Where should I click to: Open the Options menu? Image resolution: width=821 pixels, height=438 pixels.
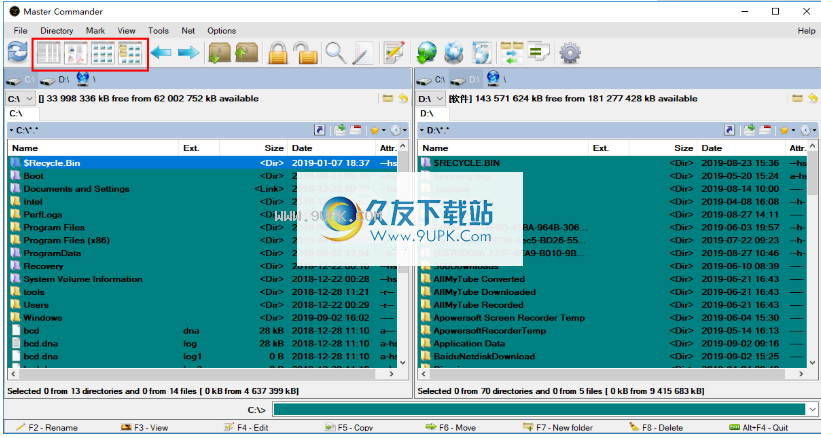click(x=221, y=30)
